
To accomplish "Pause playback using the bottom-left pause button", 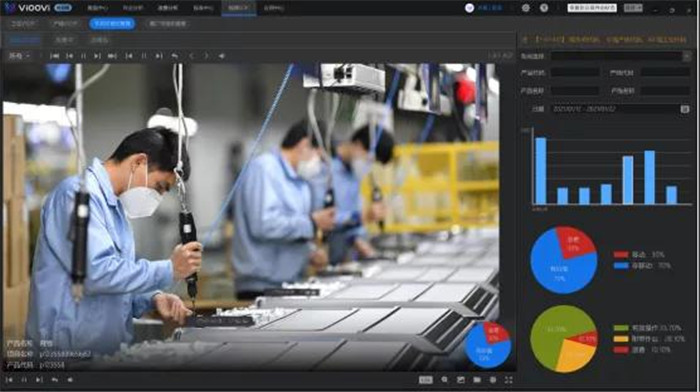I will tap(24, 380).
